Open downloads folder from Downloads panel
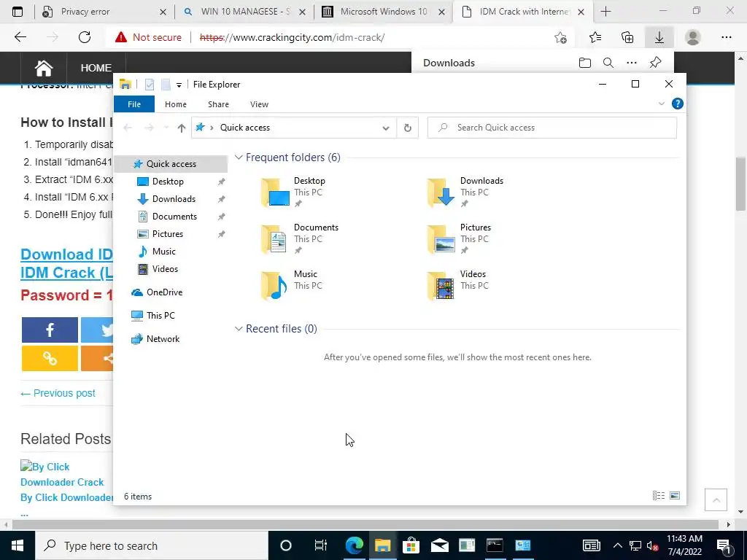747x560 pixels. point(585,63)
